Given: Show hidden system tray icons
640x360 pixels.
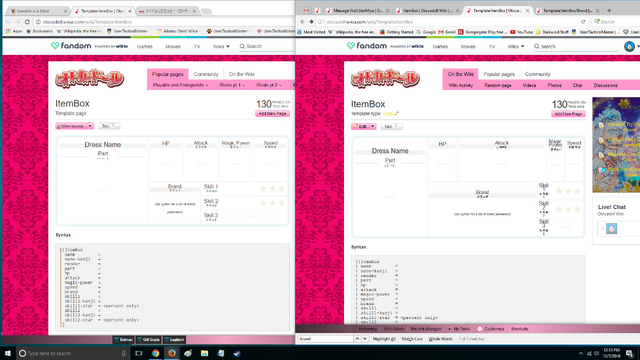Looking at the screenshot, I should coord(580,353).
